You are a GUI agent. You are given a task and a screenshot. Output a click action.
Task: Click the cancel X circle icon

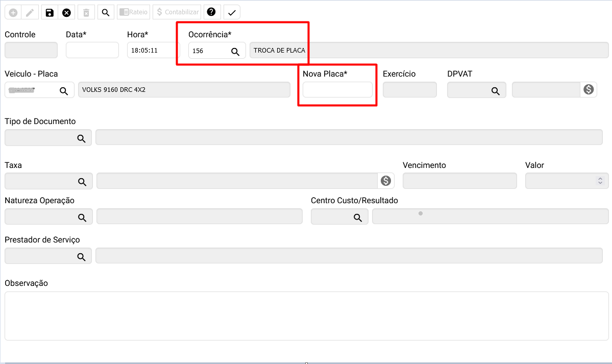(x=66, y=12)
